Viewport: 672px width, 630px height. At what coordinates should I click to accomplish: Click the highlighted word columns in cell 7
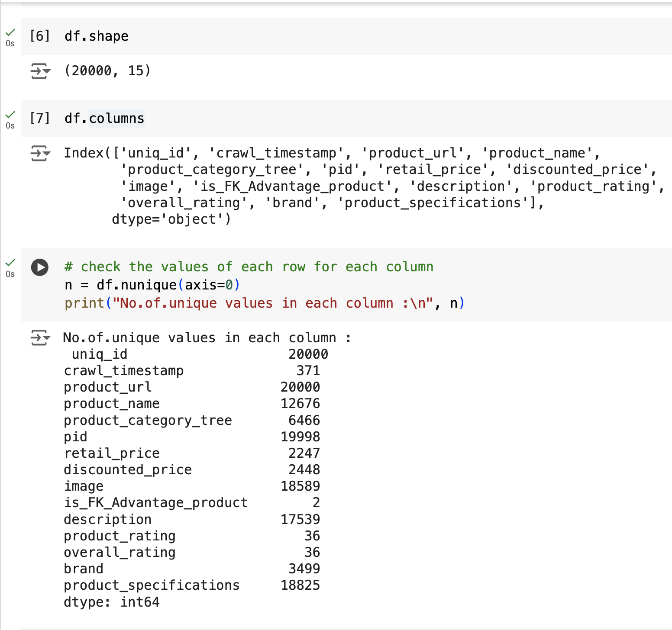click(116, 119)
